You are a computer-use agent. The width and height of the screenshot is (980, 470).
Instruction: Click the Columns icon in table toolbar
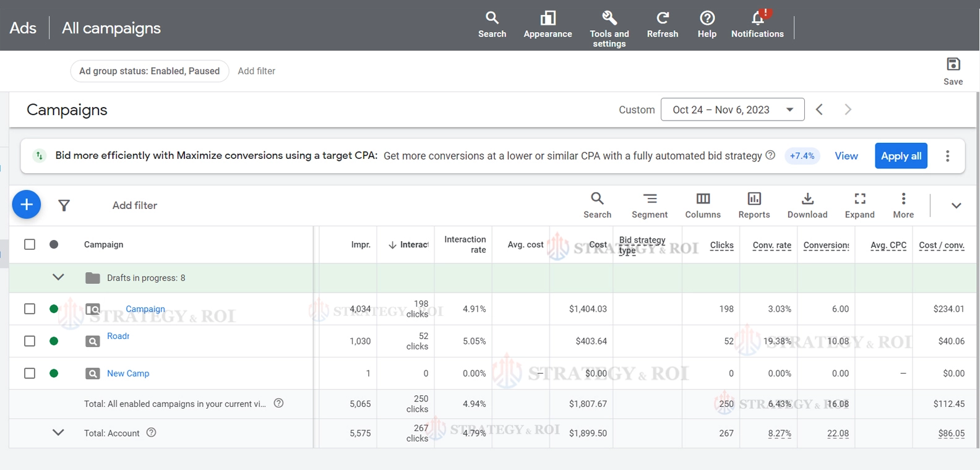(x=702, y=205)
